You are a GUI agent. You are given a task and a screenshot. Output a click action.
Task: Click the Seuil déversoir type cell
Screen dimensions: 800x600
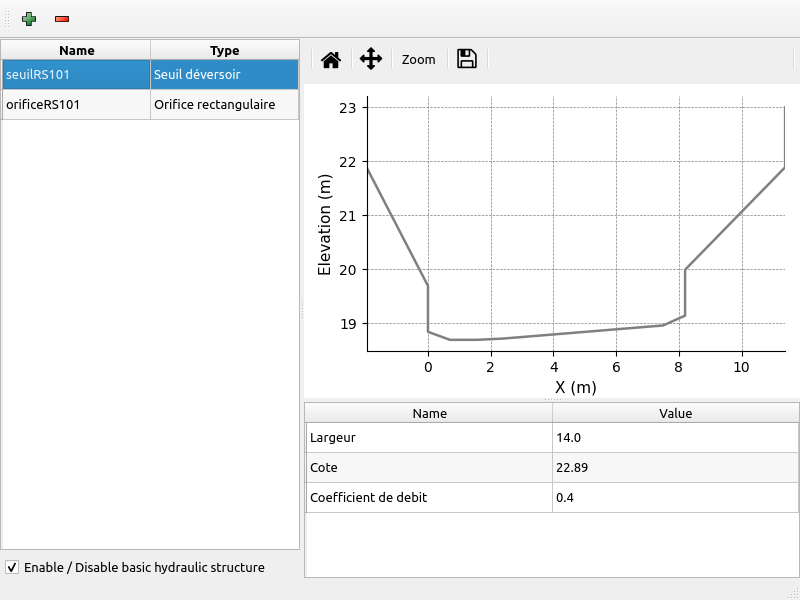pos(224,74)
